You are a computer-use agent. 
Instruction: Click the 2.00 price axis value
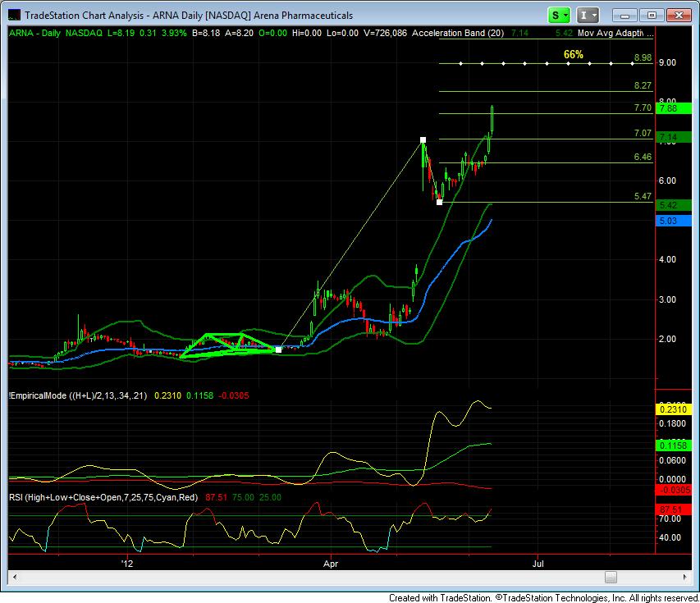pyautogui.click(x=667, y=339)
